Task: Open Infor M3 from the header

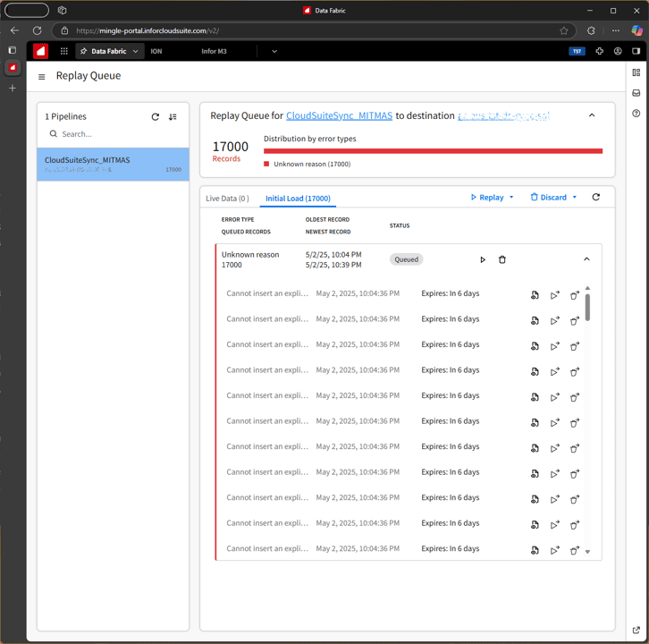Action: 214,51
